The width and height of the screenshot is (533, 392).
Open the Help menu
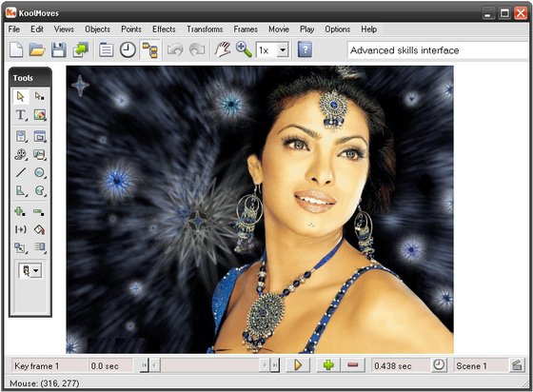click(x=369, y=29)
